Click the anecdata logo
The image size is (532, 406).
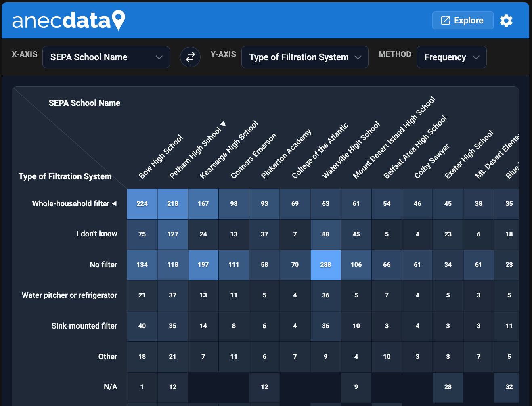(69, 21)
